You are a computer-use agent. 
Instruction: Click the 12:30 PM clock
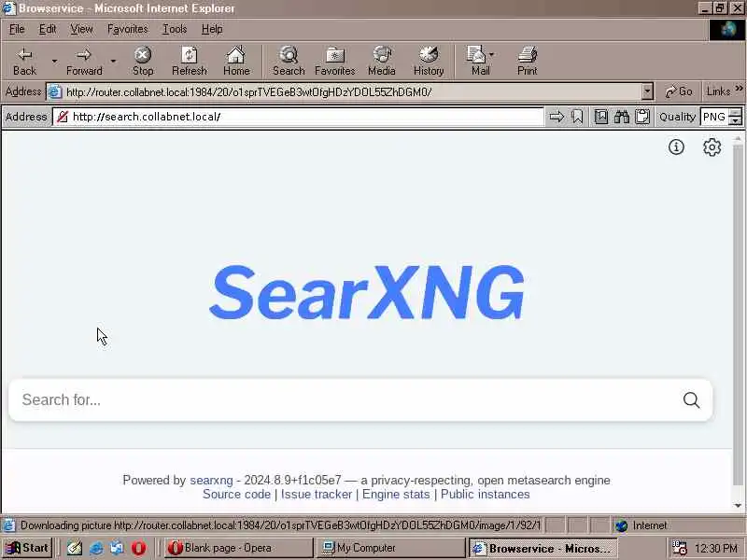(715, 548)
